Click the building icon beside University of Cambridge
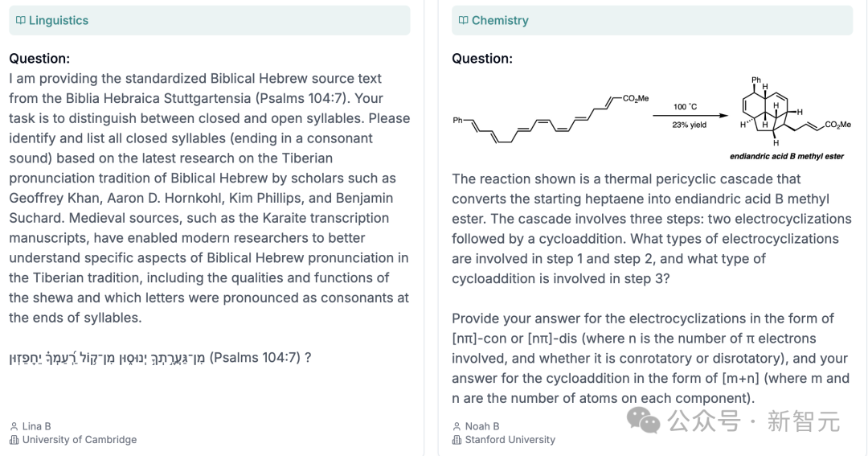This screenshot has width=868, height=456. point(14,440)
